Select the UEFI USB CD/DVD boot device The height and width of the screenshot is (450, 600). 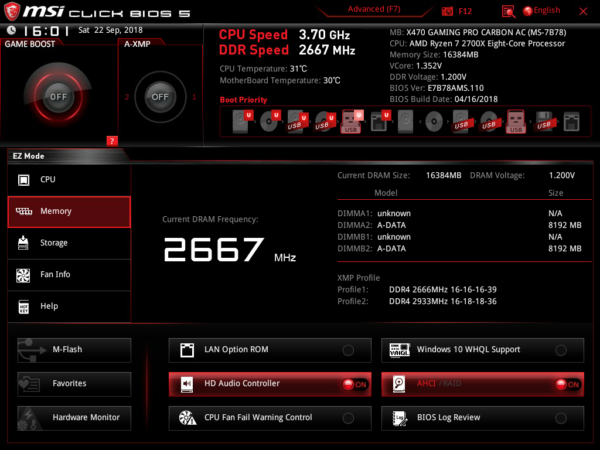324,122
